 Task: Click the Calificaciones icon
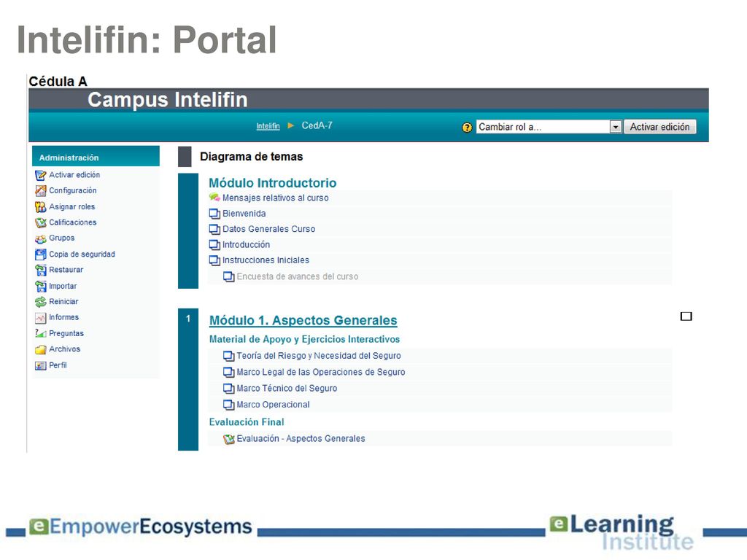(41, 223)
